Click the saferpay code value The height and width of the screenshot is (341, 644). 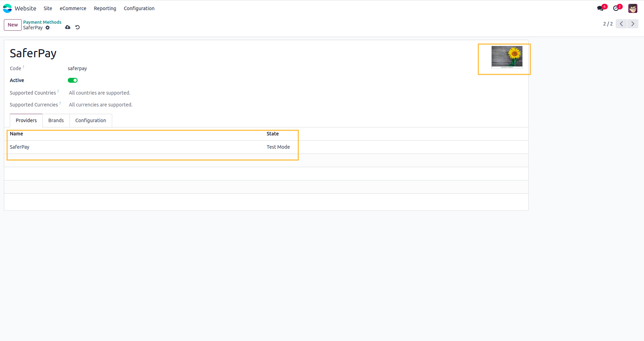point(77,68)
